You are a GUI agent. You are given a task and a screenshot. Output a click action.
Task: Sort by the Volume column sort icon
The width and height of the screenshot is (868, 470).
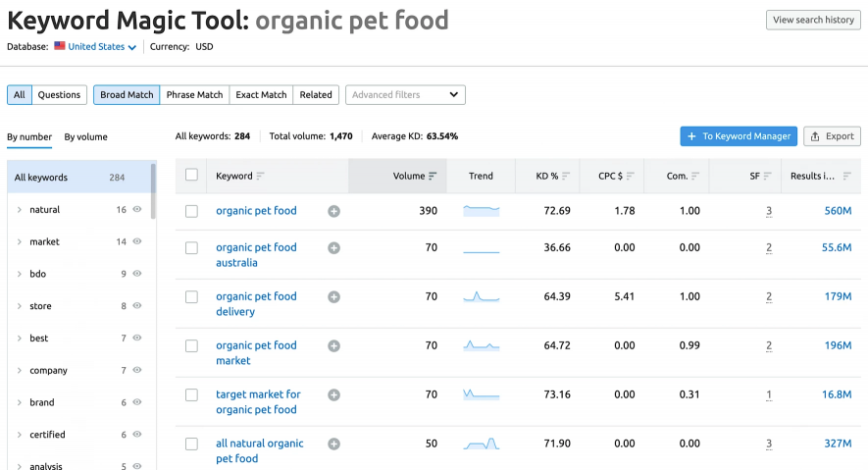click(434, 177)
